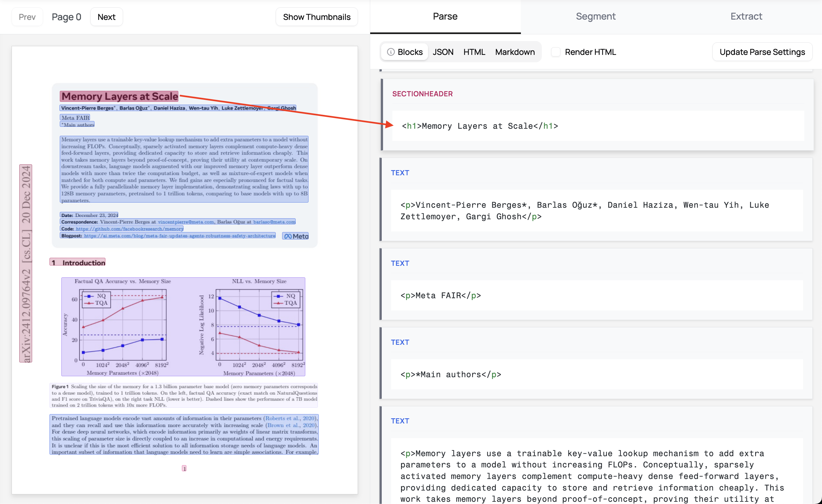Open the Extract tab
This screenshot has width=822, height=504.
[746, 16]
